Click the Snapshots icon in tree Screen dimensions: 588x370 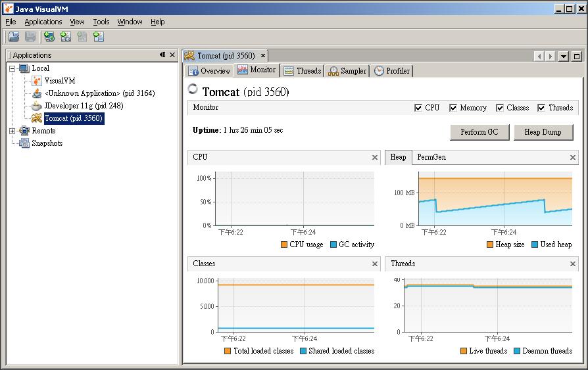click(x=24, y=143)
